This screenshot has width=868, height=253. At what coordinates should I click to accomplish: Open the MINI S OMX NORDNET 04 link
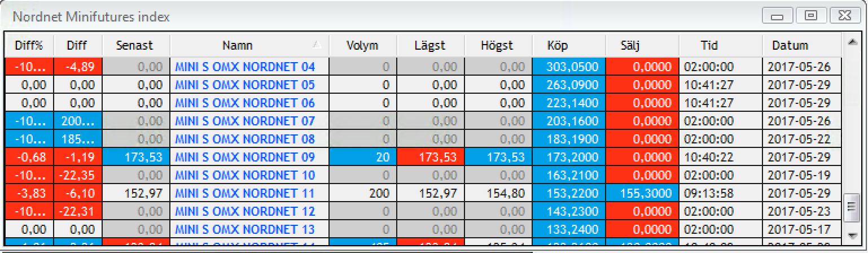coord(245,67)
